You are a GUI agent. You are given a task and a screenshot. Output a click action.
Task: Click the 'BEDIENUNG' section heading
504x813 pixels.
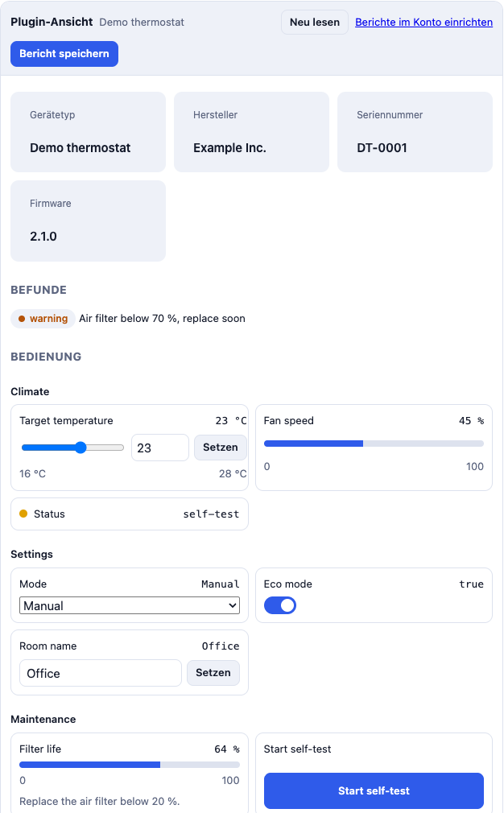pos(46,357)
